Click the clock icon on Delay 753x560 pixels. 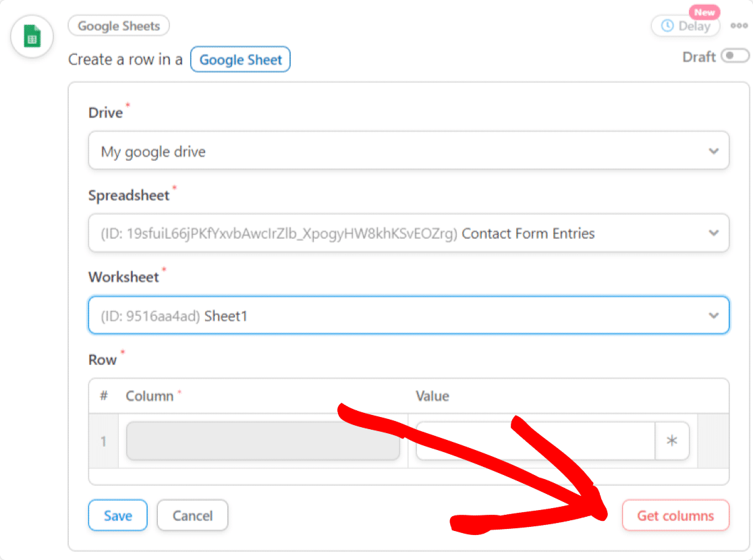(667, 26)
